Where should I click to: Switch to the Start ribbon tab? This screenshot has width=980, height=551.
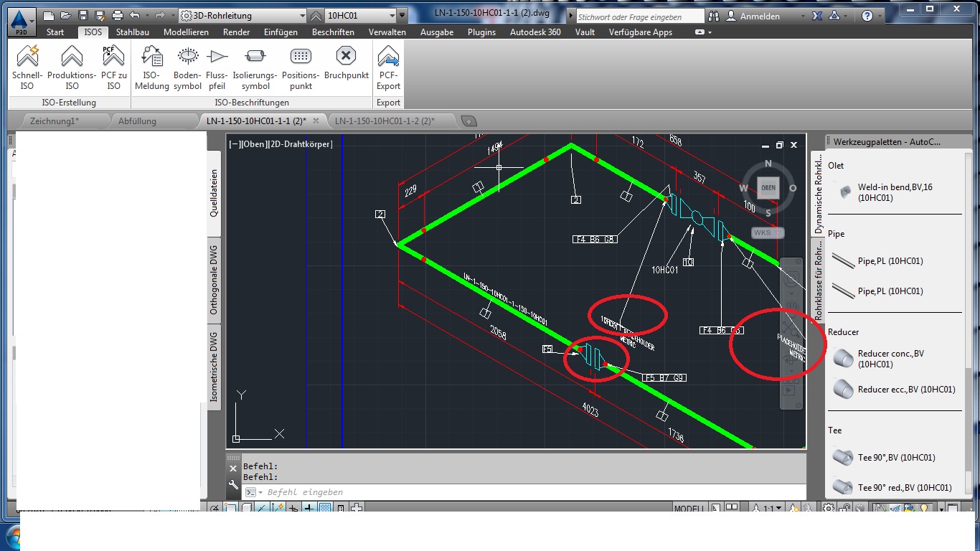click(x=55, y=32)
